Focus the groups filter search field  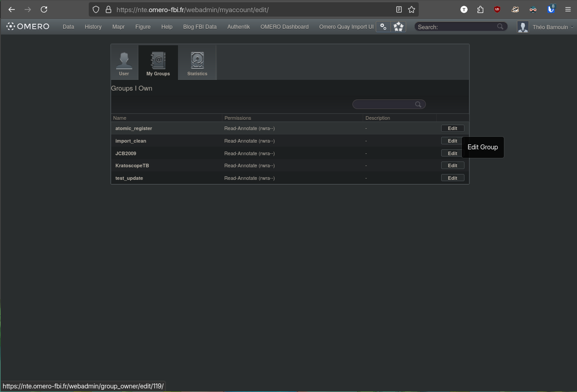point(383,105)
